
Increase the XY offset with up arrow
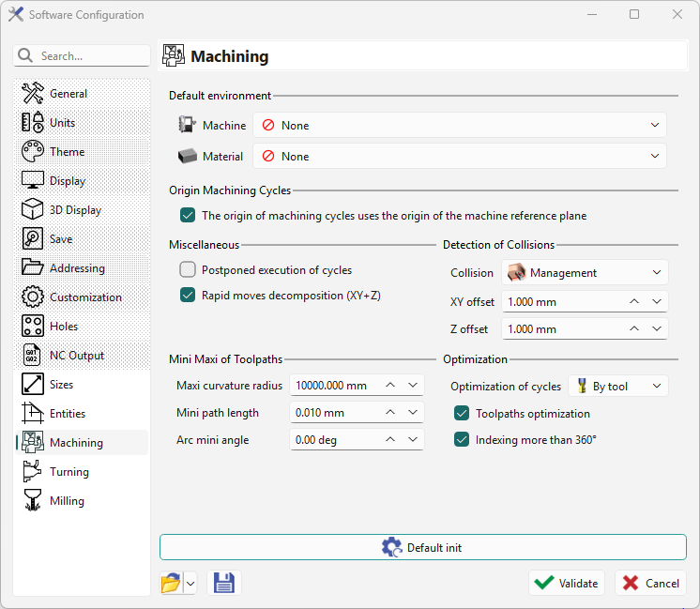[635, 302]
